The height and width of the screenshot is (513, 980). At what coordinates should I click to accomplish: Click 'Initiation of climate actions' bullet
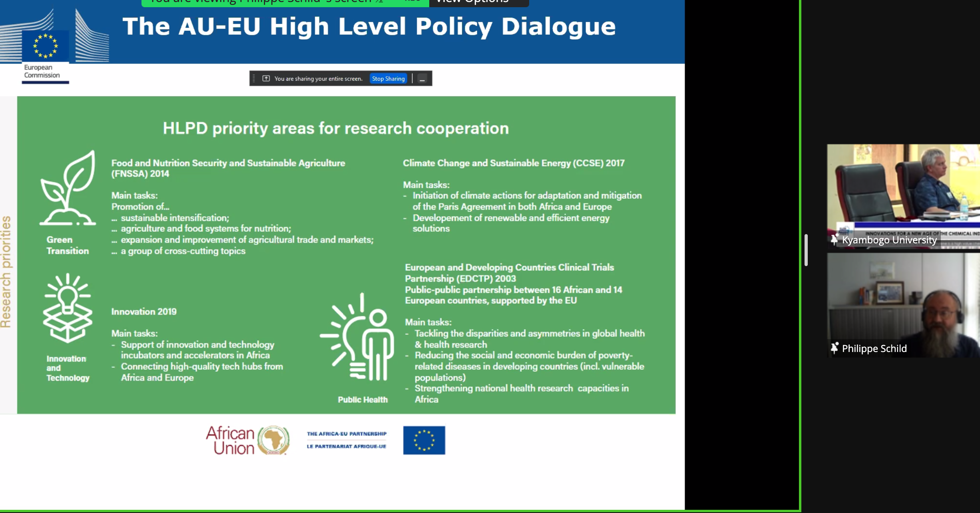pyautogui.click(x=527, y=201)
